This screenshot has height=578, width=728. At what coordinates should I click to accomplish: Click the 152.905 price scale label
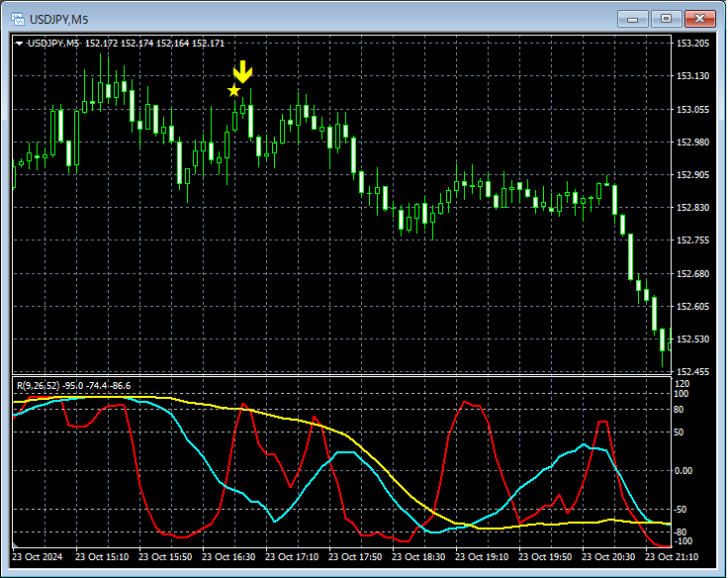pos(692,175)
